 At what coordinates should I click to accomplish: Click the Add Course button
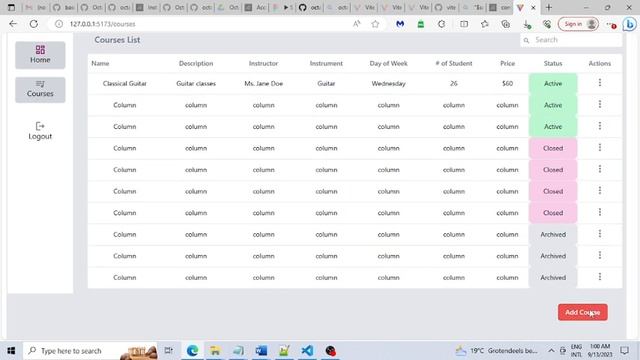(x=582, y=312)
